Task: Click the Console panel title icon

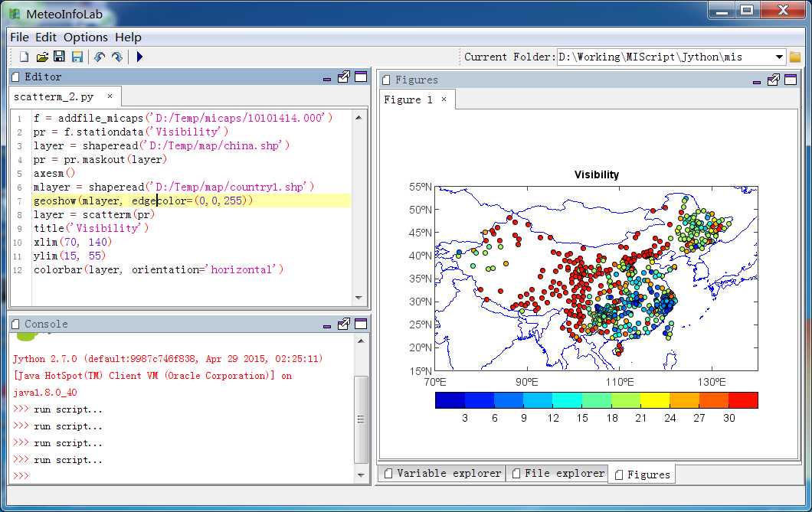Action: [15, 324]
